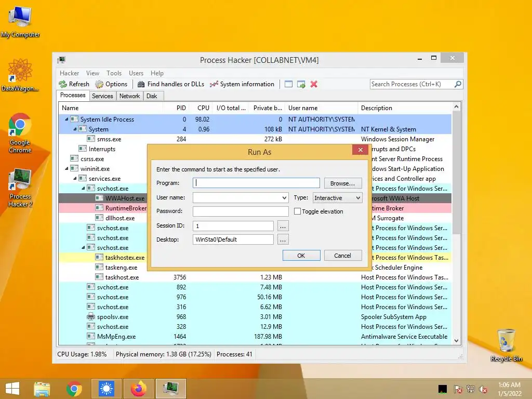This screenshot has width=532, height=399.
Task: Open the Tools menu
Action: 114,73
